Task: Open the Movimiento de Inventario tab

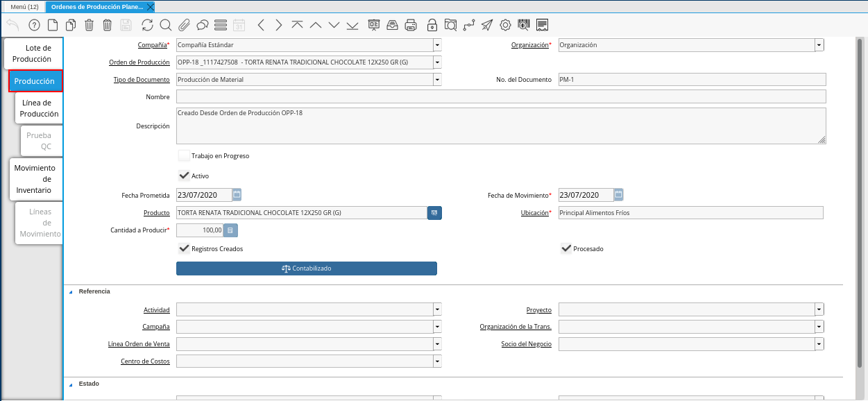Action: point(35,179)
